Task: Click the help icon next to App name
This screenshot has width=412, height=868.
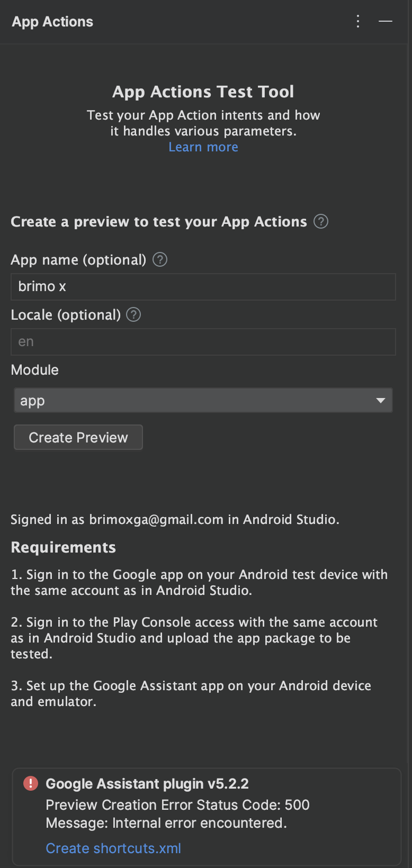Action: [x=160, y=259]
